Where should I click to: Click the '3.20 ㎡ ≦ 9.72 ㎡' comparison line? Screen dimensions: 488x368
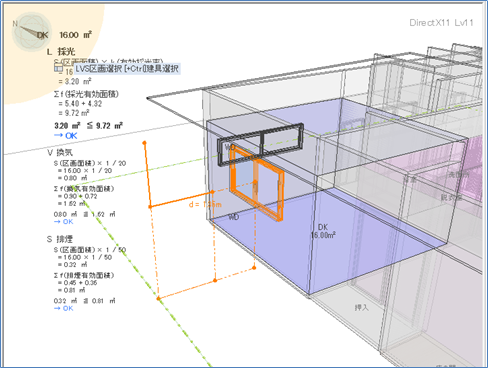point(88,126)
